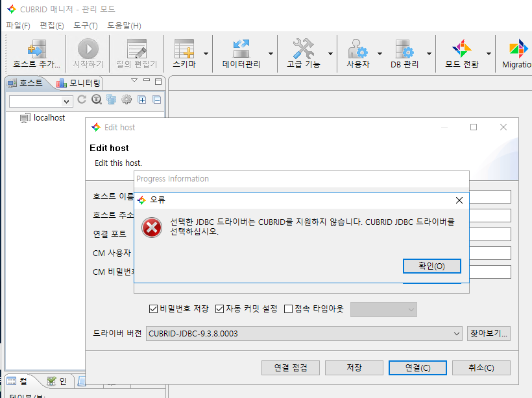The width and height of the screenshot is (532, 398).
Task: Open the 도구(T) menu
Action: [86, 25]
